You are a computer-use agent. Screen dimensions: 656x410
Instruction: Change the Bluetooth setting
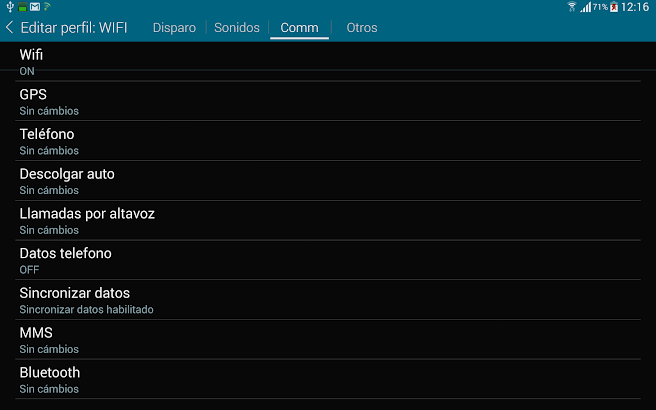click(328, 380)
